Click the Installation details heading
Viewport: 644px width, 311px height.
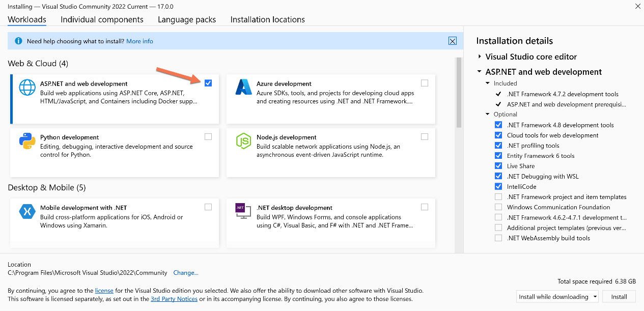click(515, 41)
